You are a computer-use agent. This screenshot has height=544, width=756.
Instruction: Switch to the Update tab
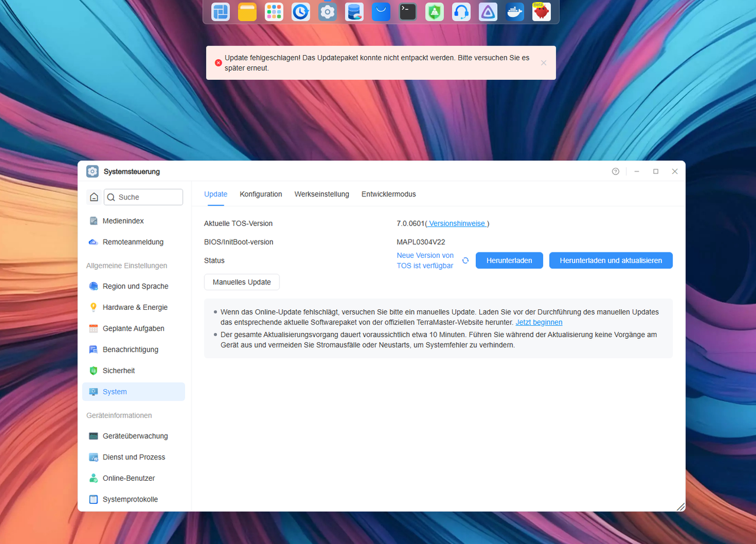click(x=216, y=194)
